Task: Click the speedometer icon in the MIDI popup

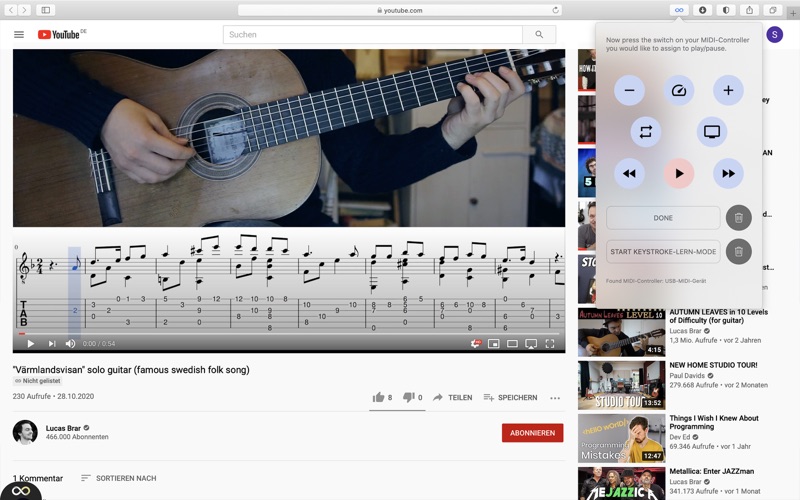Action: pyautogui.click(x=679, y=91)
